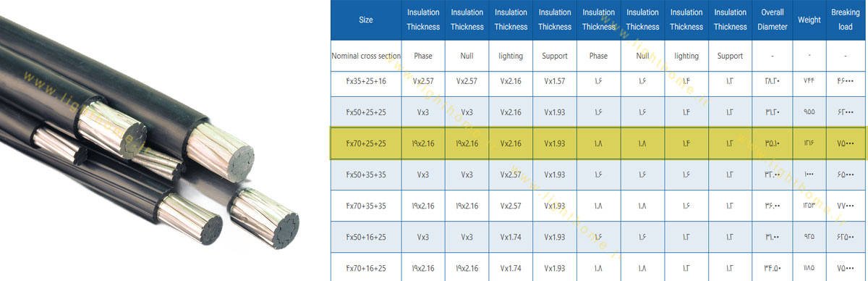Click the first Insulation Thickness header
Screen dimensions: 868x281
point(423,20)
